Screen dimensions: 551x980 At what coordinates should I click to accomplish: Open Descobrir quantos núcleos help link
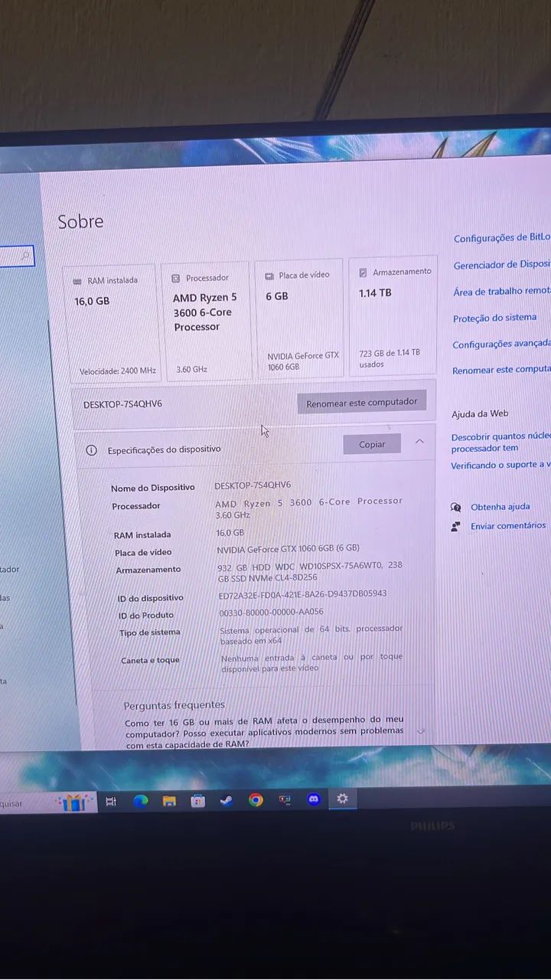pyautogui.click(x=500, y=443)
